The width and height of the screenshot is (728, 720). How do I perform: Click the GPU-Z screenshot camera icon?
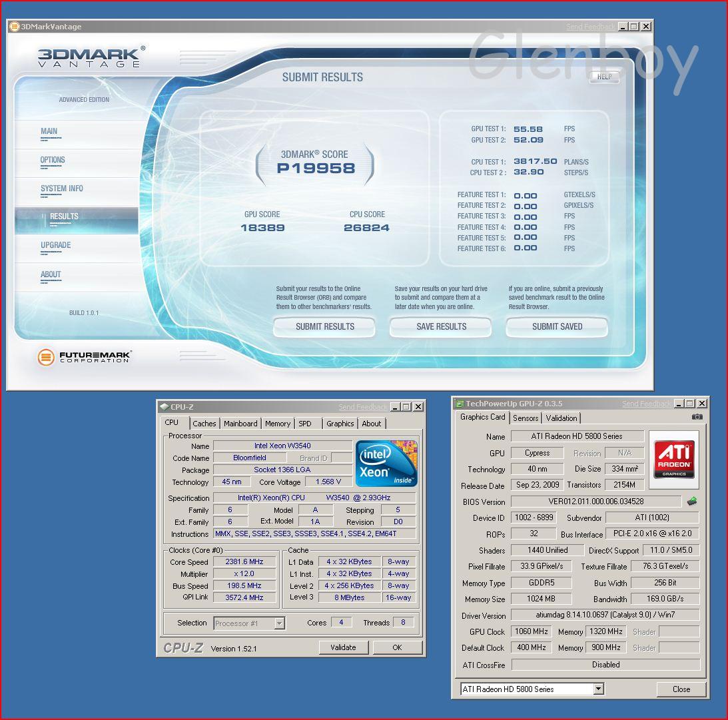click(697, 417)
